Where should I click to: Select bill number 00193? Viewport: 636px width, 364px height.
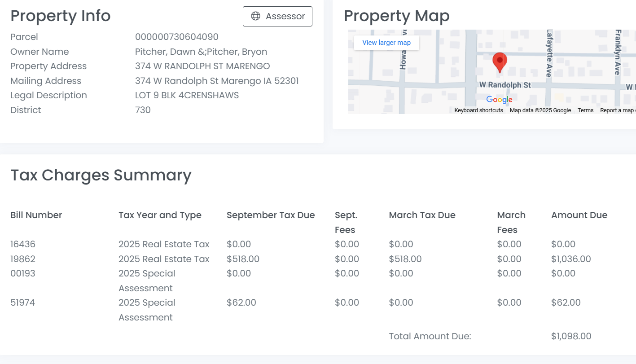(23, 273)
